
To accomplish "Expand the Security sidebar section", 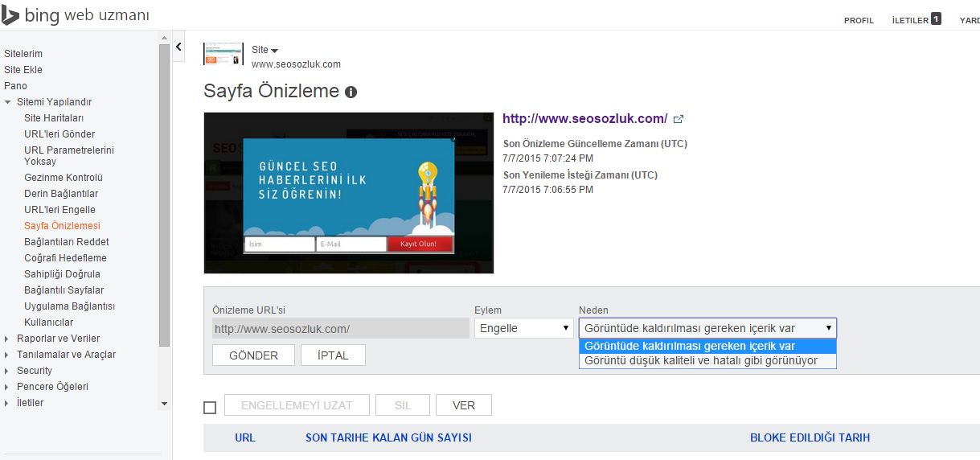I will point(8,371).
